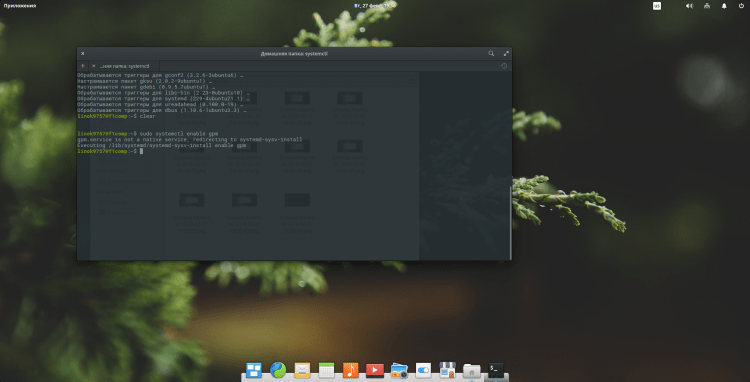Open the Приложения applications menu
Viewport: 750px width, 382px height.
[20, 6]
